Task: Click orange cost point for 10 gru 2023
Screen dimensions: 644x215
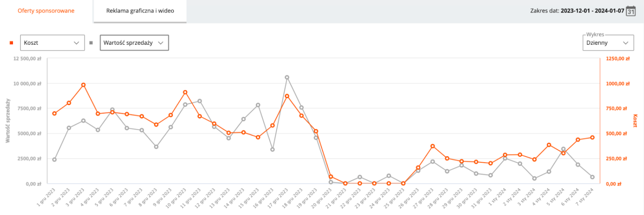Action: pos(185,92)
